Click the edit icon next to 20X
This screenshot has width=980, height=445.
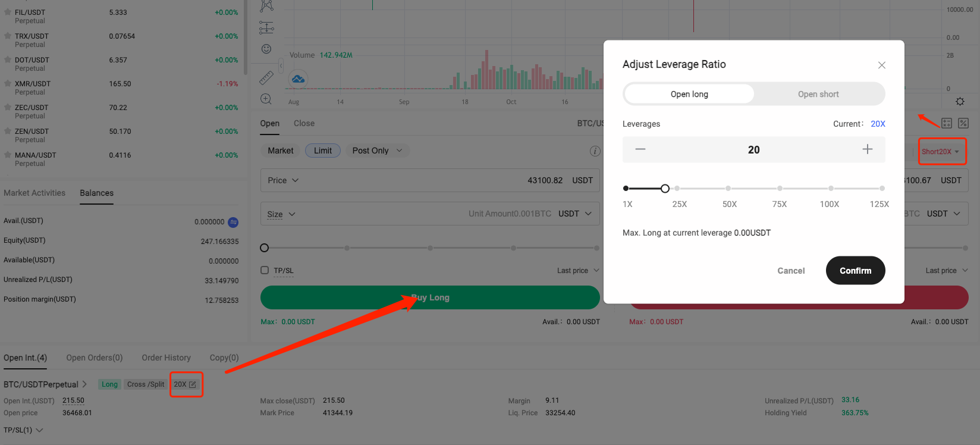[193, 385]
